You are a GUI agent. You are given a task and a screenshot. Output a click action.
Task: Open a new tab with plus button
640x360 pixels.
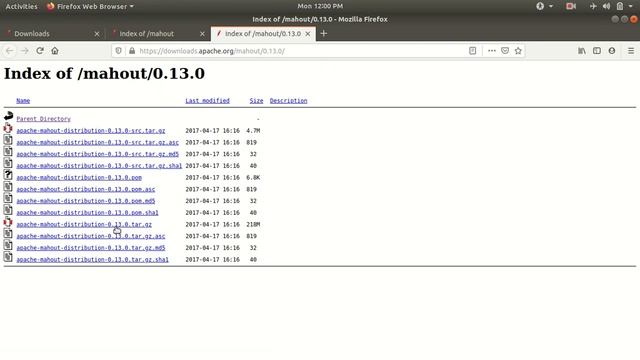324,33
